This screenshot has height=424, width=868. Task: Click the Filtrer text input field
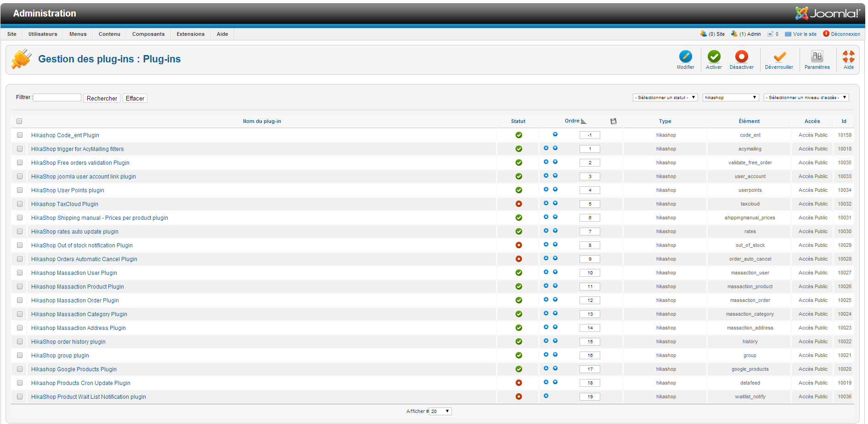click(x=57, y=97)
